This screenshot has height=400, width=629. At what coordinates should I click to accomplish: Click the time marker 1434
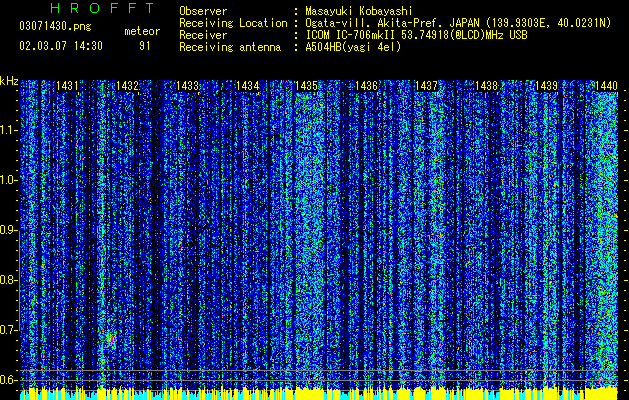pyautogui.click(x=248, y=86)
